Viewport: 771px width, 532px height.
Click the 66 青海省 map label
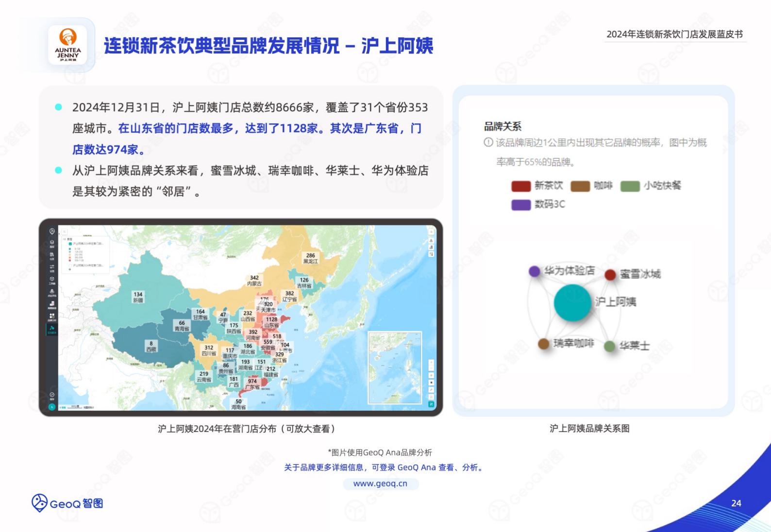[x=182, y=326]
